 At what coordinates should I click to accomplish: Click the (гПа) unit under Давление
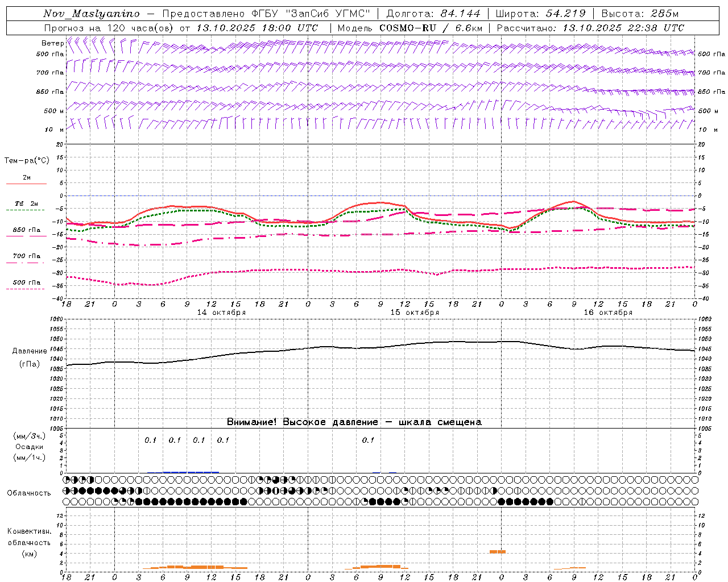pyautogui.click(x=30, y=364)
